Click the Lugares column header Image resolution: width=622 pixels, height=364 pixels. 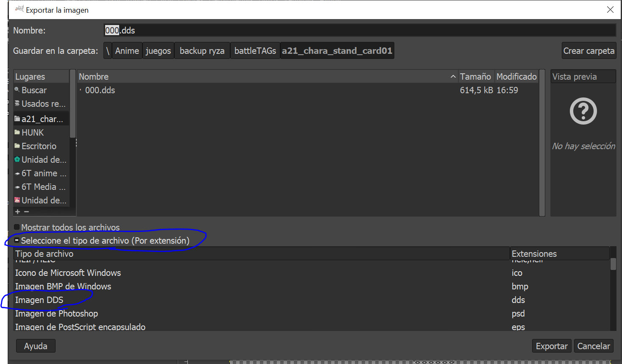(x=41, y=77)
